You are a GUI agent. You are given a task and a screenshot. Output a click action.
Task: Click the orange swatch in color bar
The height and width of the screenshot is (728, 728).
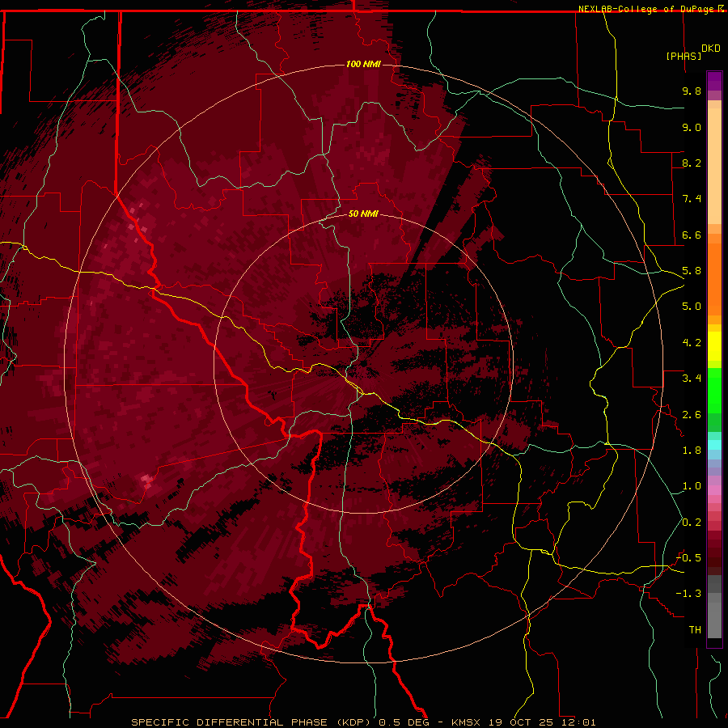(x=714, y=278)
